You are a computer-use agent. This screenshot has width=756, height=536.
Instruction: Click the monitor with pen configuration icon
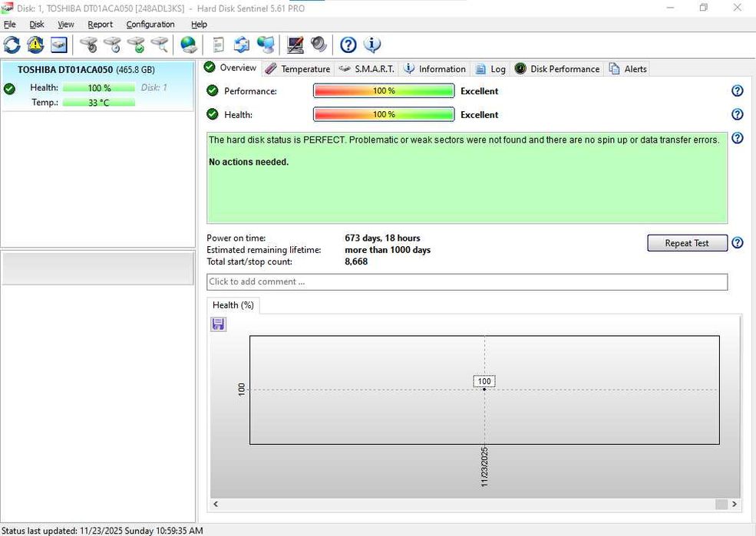(x=295, y=44)
